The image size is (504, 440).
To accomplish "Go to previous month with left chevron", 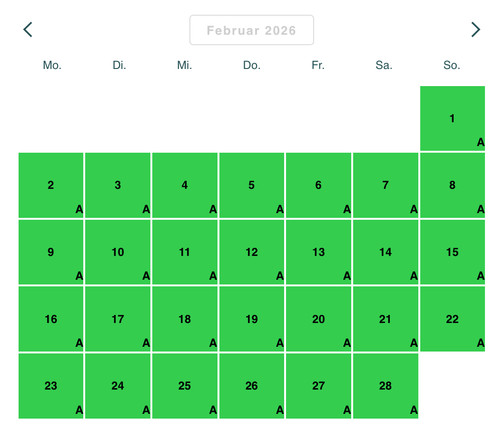I will pyautogui.click(x=28, y=29).
